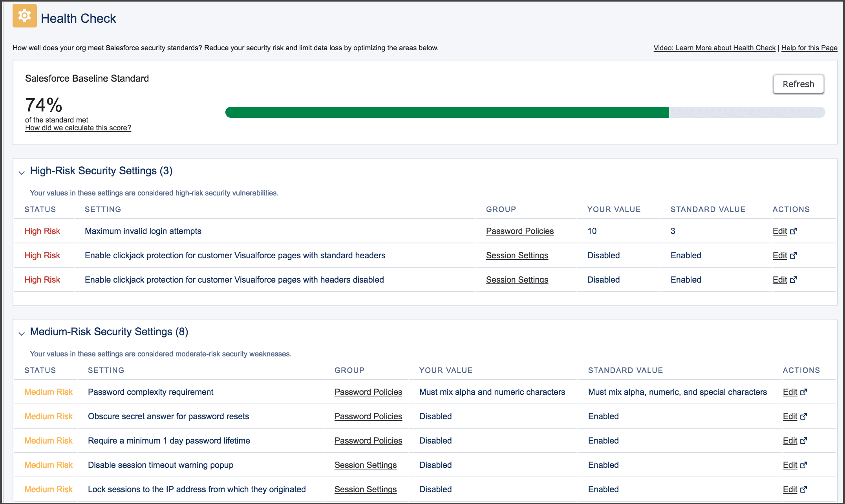Click High-Risk table SETTING column header
The image size is (845, 504).
[x=103, y=210]
